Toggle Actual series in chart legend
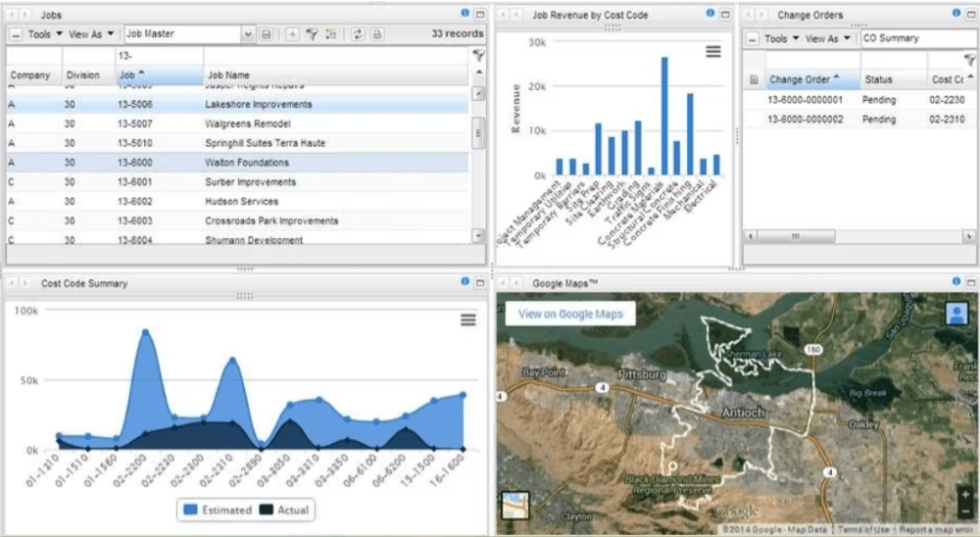 click(x=284, y=511)
